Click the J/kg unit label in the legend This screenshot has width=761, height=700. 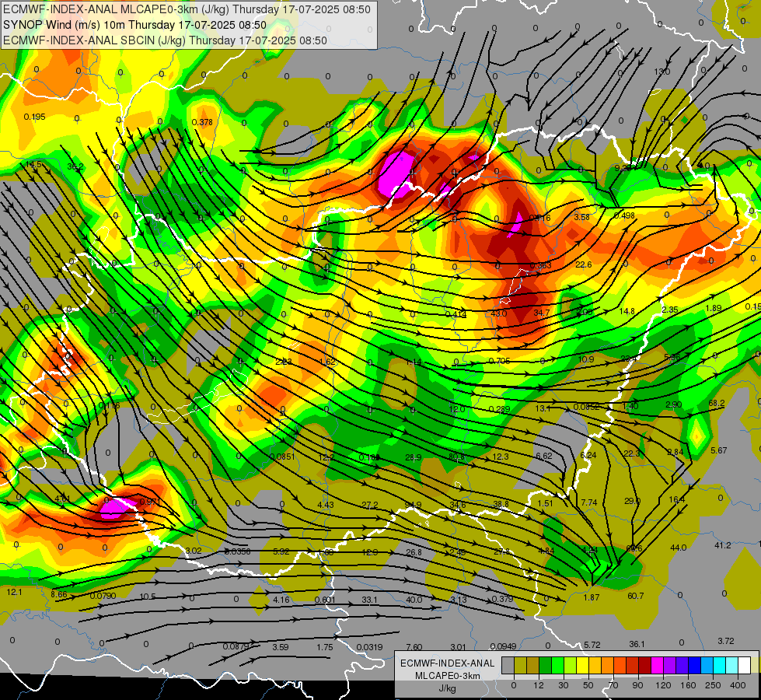(448, 688)
